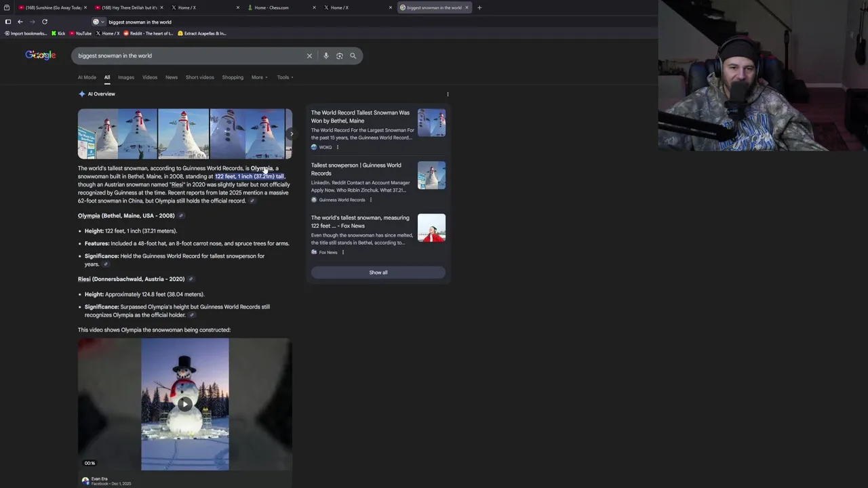Play the Olympia snowwoman video

click(184, 404)
